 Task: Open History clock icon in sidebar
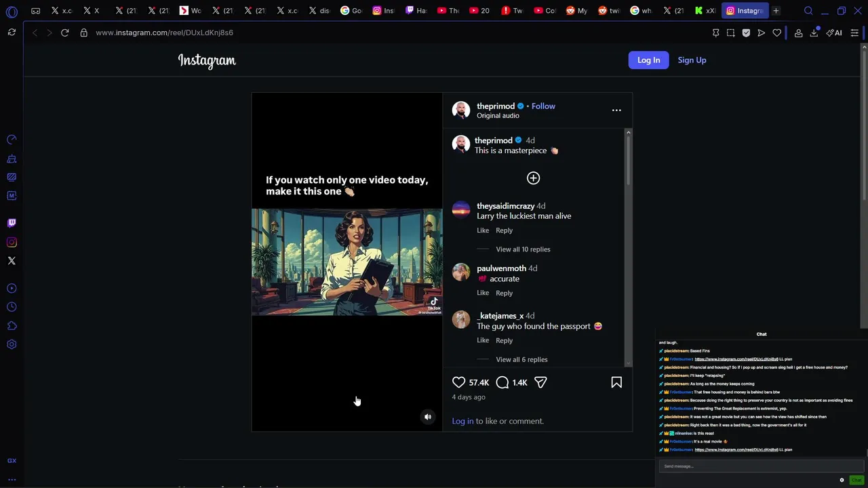coord(12,307)
